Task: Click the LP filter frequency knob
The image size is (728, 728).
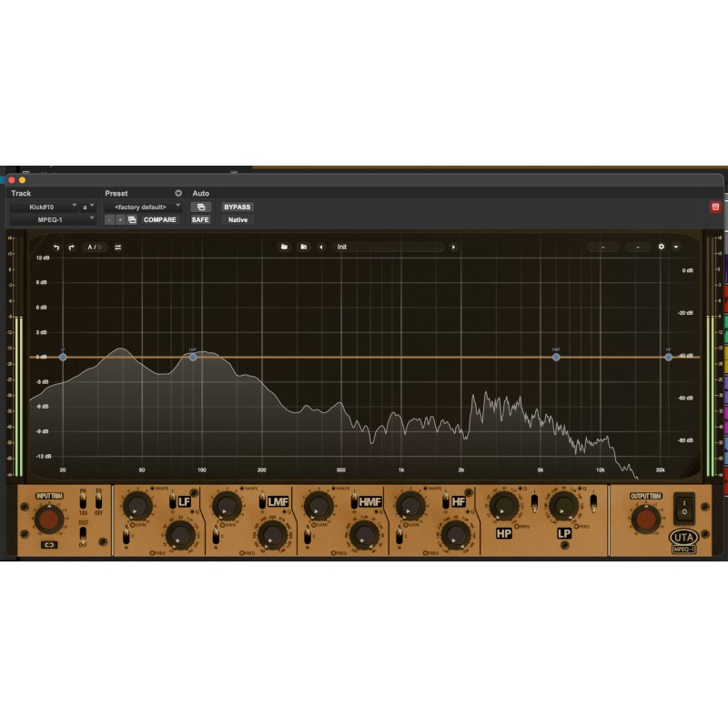Action: pyautogui.click(x=563, y=506)
